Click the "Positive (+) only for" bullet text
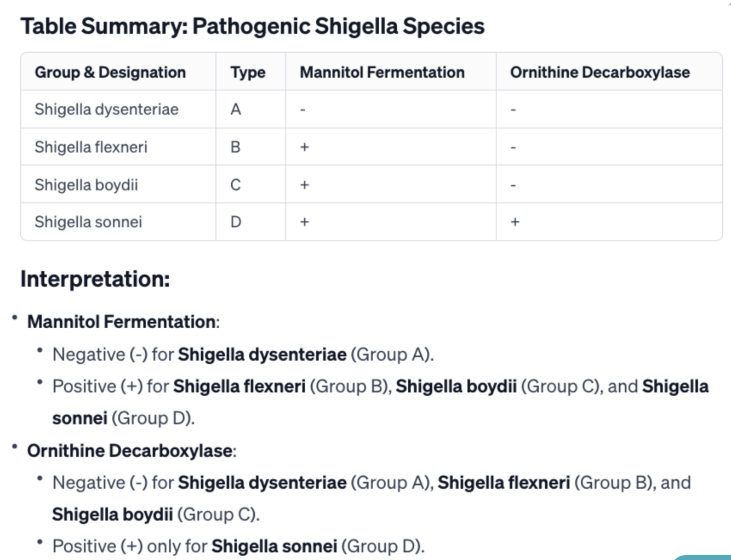 click(x=130, y=546)
